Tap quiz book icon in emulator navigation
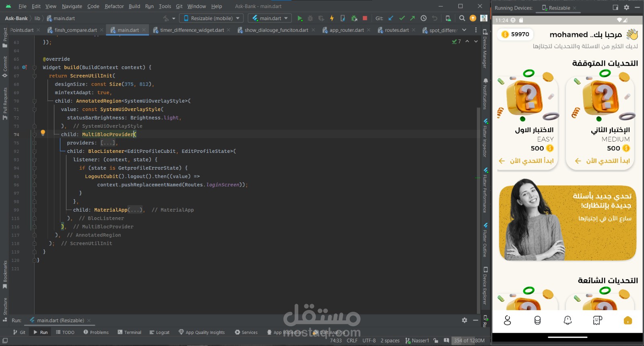 coord(598,320)
